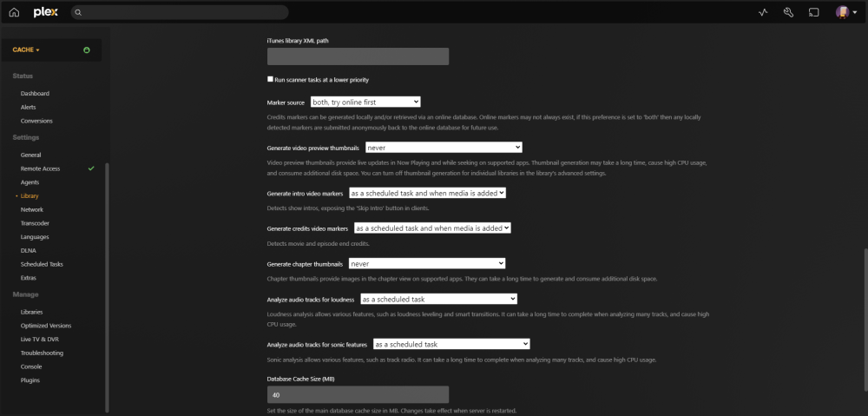Open Generate credits video markers dropdown
Screen dimensions: 868x416
click(x=432, y=228)
